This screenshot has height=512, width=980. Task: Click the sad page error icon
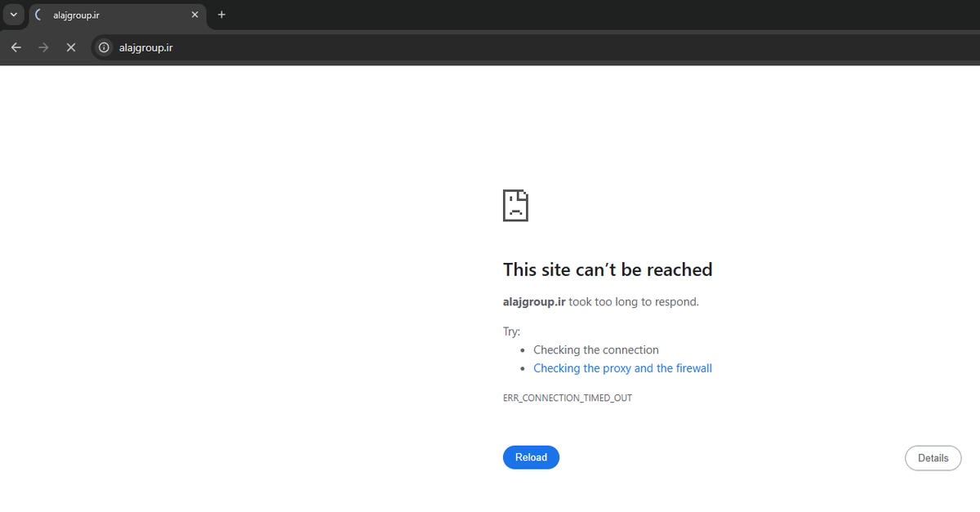pos(515,205)
